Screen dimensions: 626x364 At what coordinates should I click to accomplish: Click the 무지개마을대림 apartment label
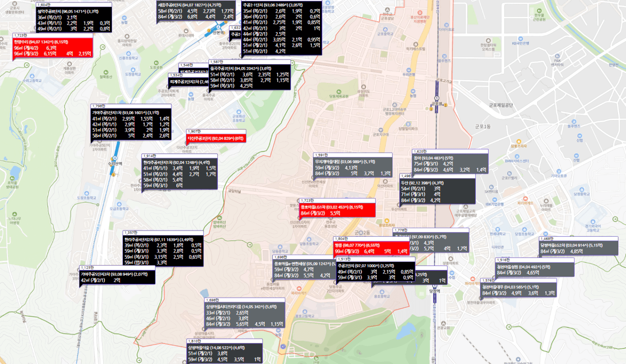pos(353,167)
